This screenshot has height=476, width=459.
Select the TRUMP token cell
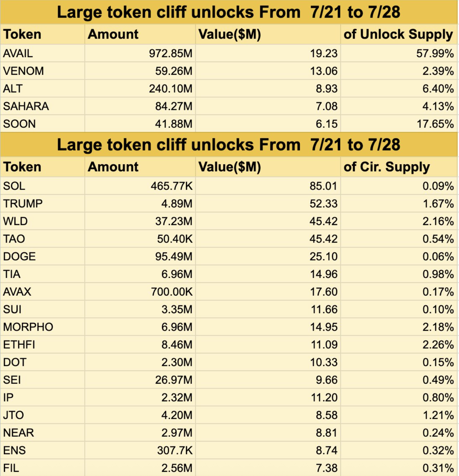click(23, 204)
